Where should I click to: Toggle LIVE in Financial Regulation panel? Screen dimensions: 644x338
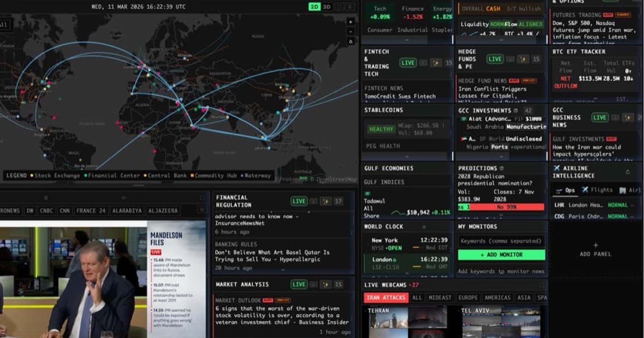(299, 201)
